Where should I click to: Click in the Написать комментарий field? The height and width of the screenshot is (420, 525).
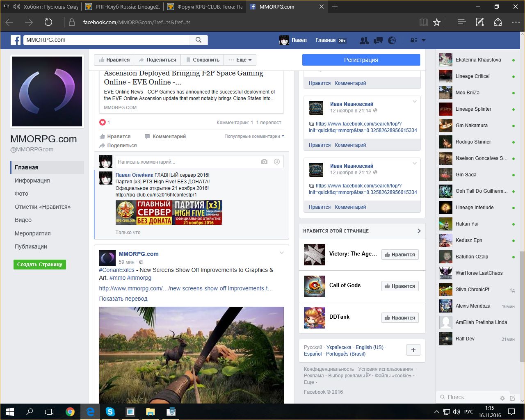(187, 162)
